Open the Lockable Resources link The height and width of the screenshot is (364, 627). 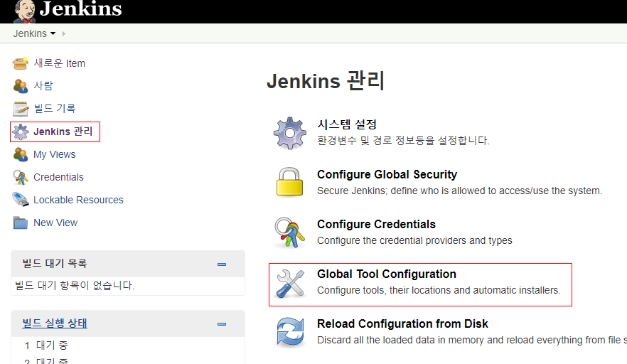78,200
